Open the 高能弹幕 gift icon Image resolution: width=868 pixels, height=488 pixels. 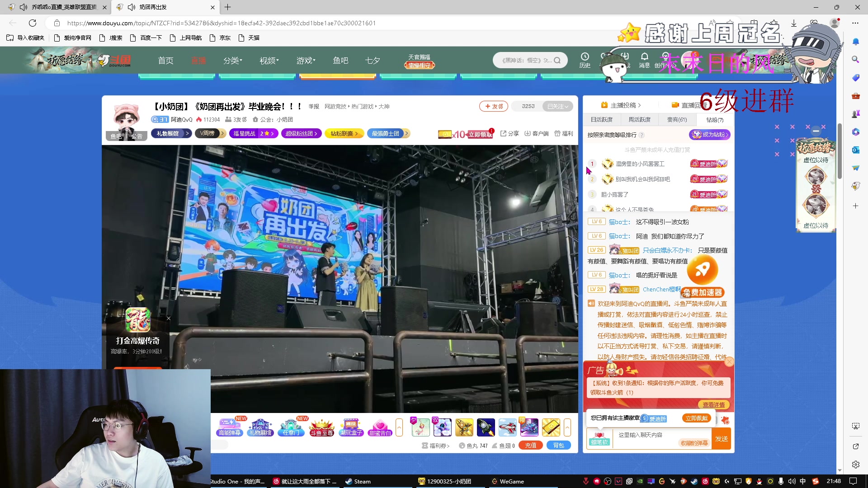coord(230,427)
